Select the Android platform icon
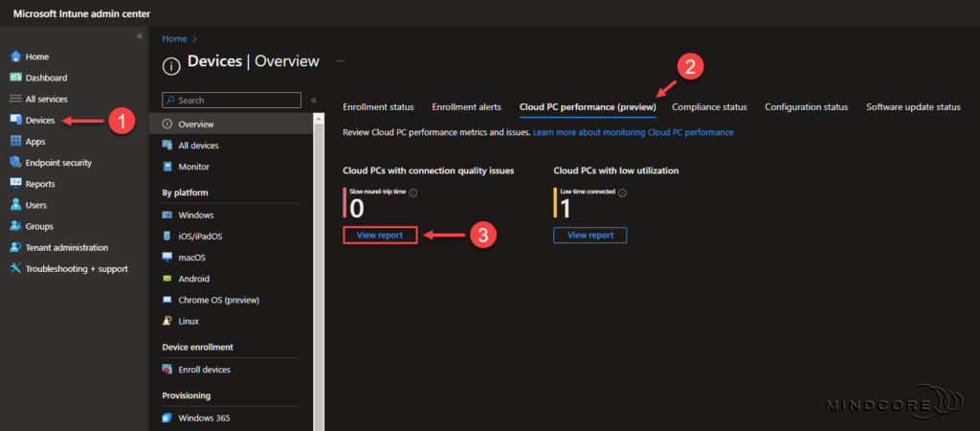Viewport: 980px width, 431px height. [167, 279]
